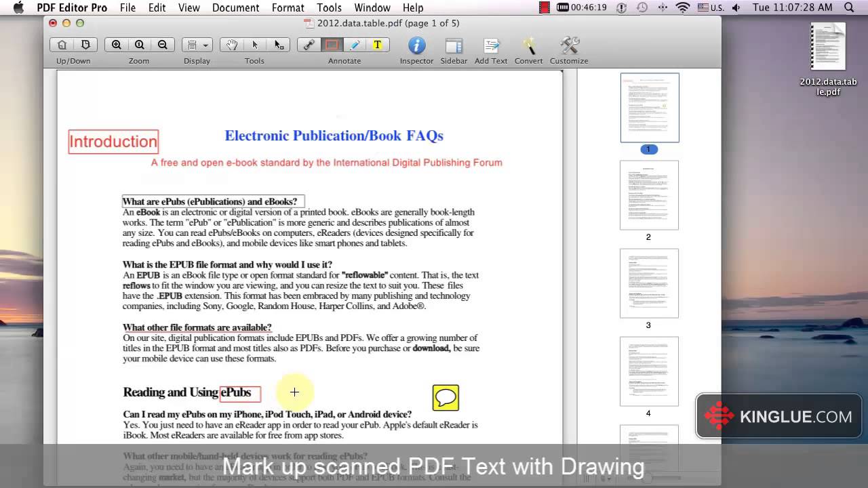Click the red subtitle about free e-book standard
This screenshot has height=488, width=868.
pos(326,163)
